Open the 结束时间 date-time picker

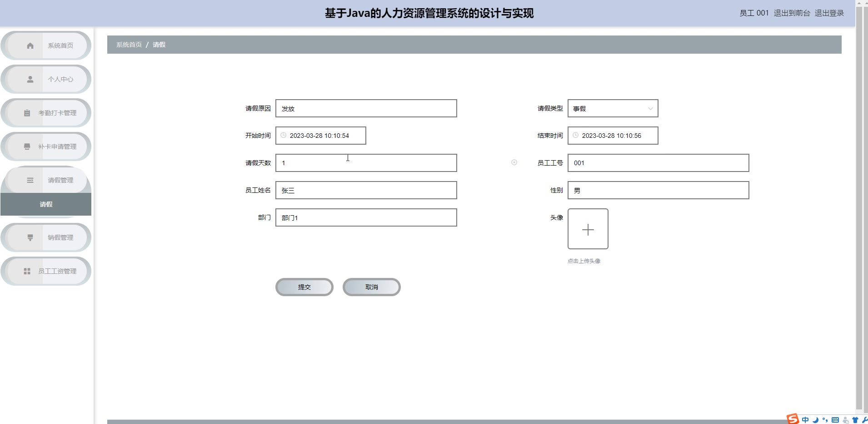click(x=613, y=136)
